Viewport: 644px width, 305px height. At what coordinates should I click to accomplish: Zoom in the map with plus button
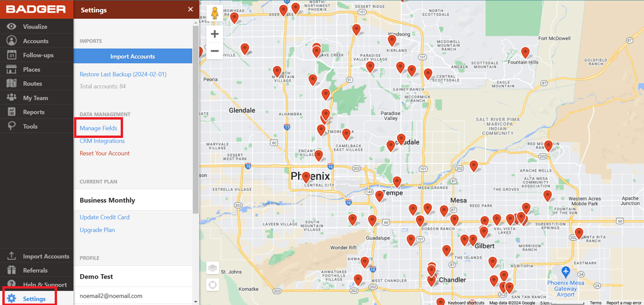215,34
